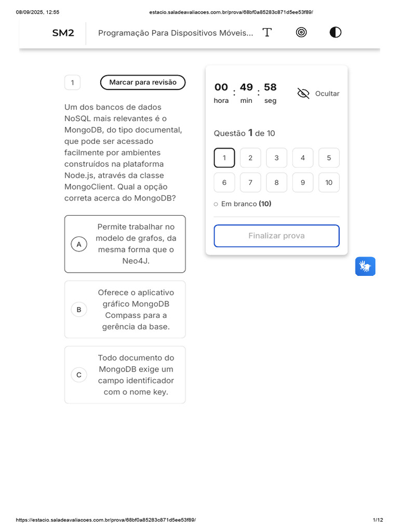Jump to question 10 box
399x532 pixels.
click(x=329, y=182)
